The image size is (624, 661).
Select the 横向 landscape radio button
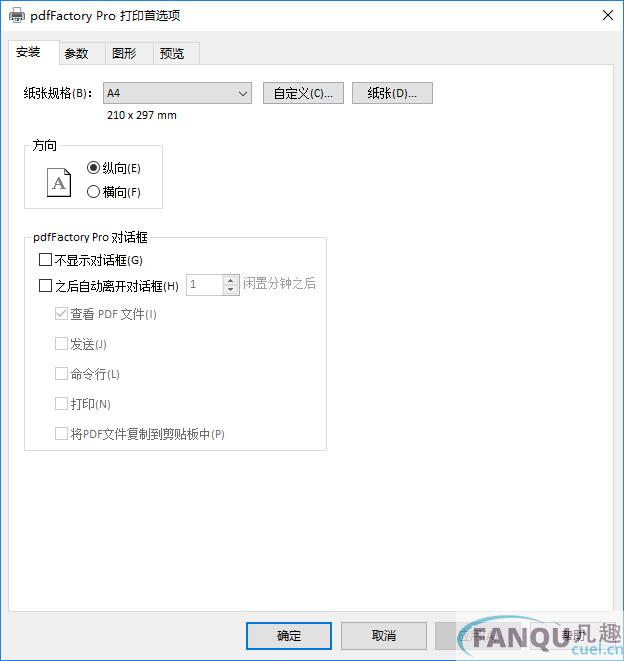[93, 192]
